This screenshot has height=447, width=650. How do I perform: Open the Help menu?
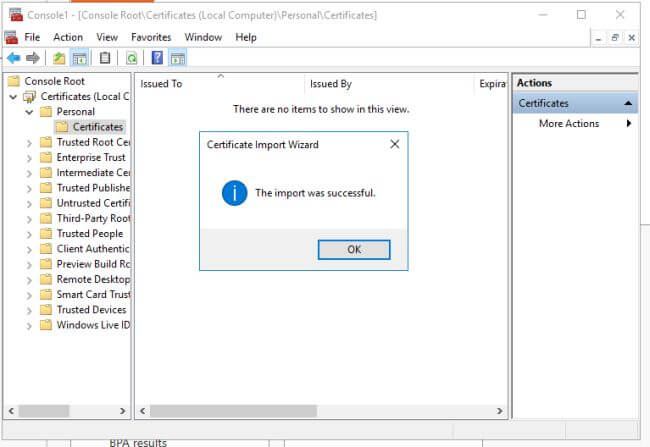point(246,37)
